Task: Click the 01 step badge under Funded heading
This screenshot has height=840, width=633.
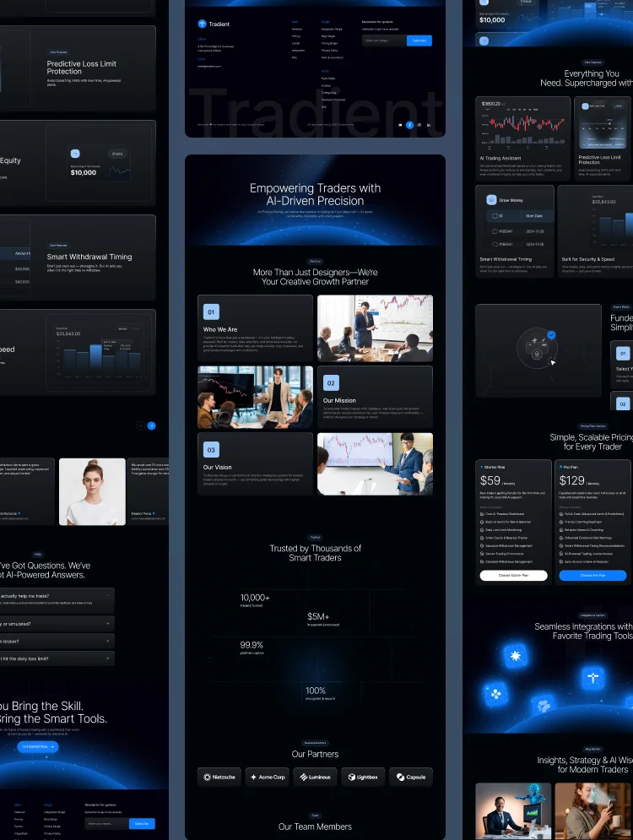Action: [x=623, y=354]
